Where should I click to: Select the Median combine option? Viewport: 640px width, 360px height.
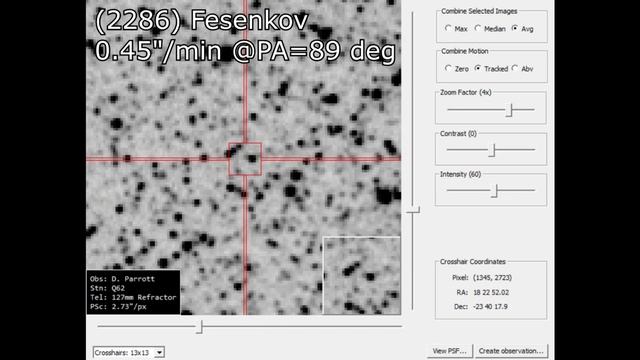tap(490, 29)
